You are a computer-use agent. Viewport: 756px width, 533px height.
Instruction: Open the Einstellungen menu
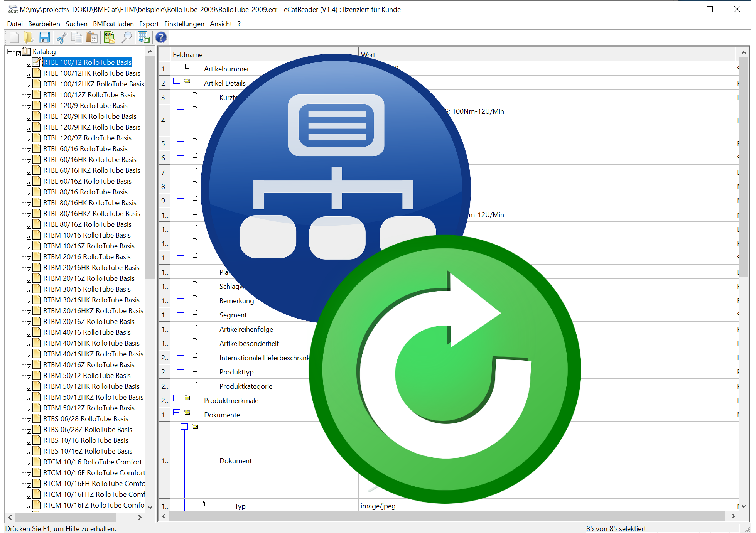184,24
